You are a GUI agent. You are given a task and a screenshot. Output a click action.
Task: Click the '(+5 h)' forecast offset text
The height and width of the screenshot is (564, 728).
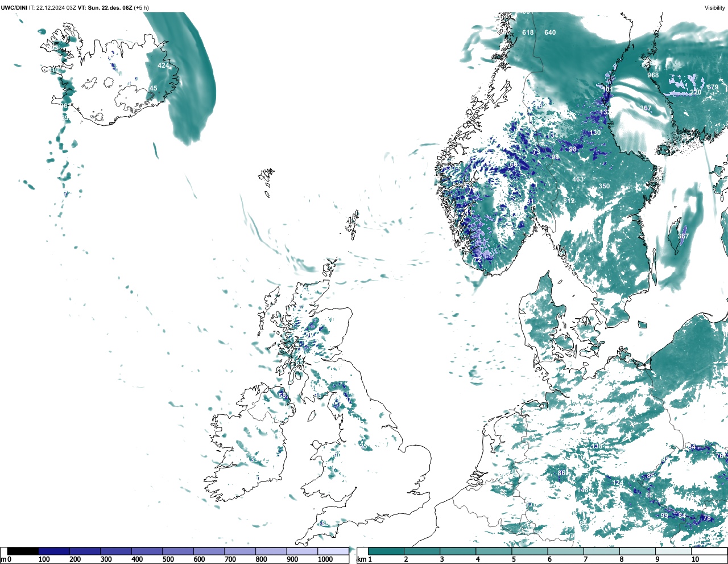(x=141, y=7)
